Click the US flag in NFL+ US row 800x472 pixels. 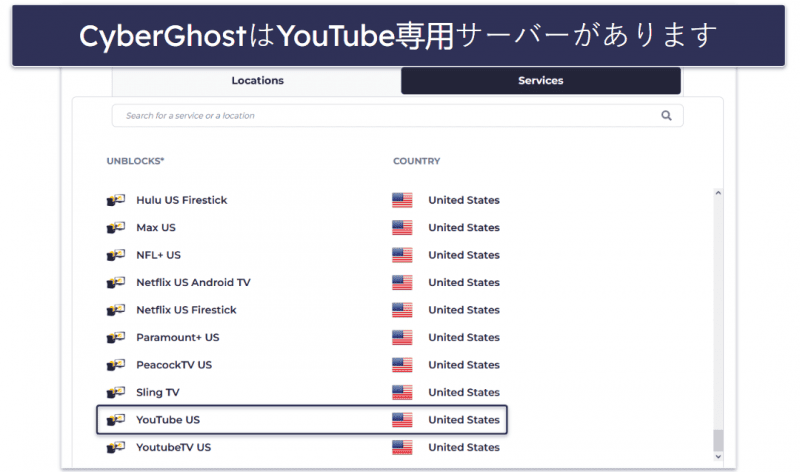[x=402, y=255]
